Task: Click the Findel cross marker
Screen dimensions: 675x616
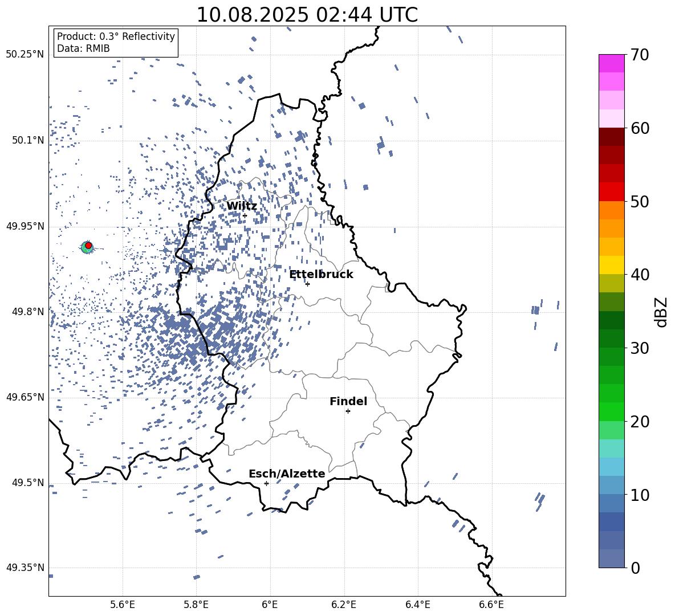Action: point(348,411)
